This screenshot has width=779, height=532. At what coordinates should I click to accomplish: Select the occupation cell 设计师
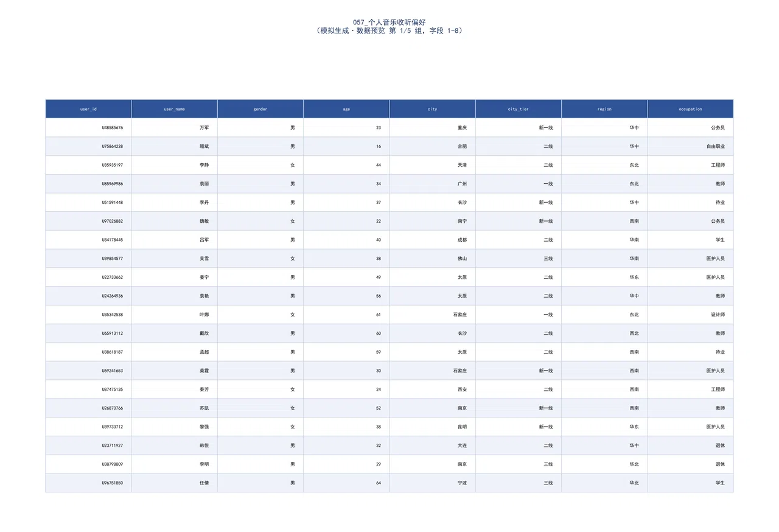coord(690,315)
